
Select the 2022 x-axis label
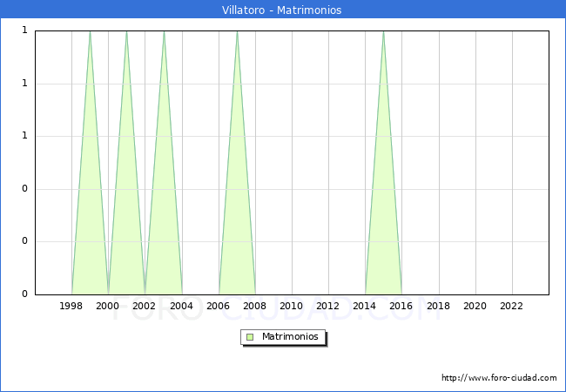pyautogui.click(x=511, y=306)
